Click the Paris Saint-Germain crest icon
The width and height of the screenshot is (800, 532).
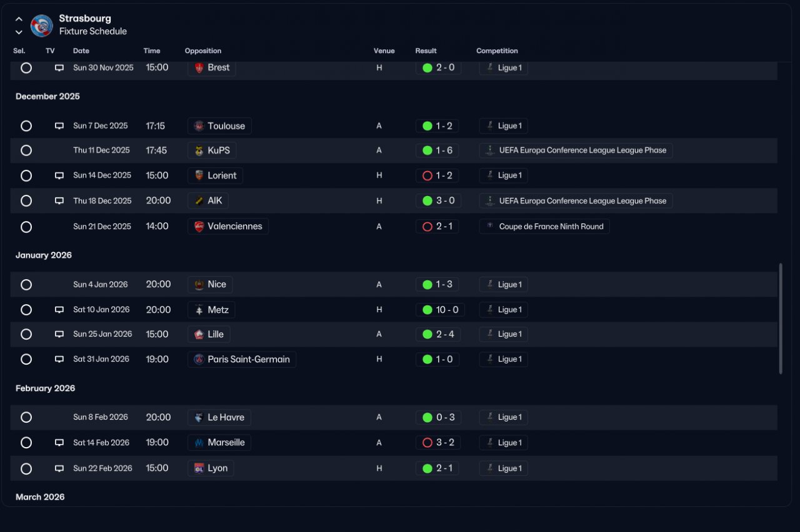(199, 359)
